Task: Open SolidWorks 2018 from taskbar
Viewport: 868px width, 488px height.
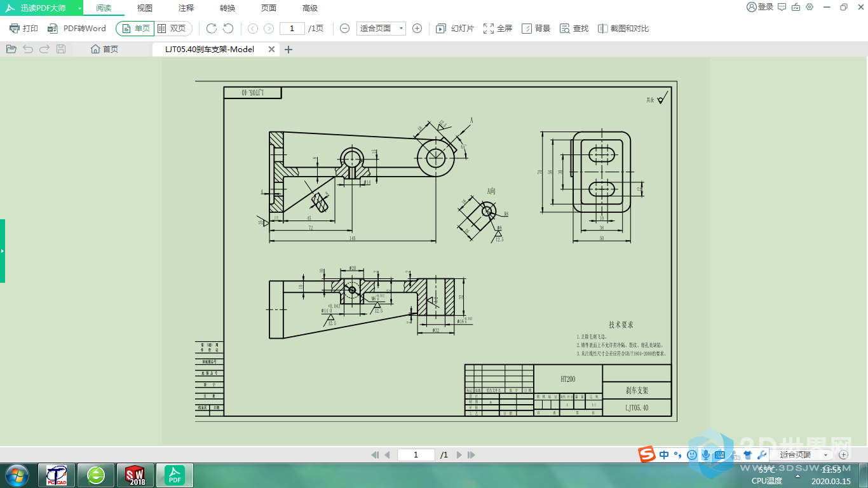Action: click(x=136, y=475)
